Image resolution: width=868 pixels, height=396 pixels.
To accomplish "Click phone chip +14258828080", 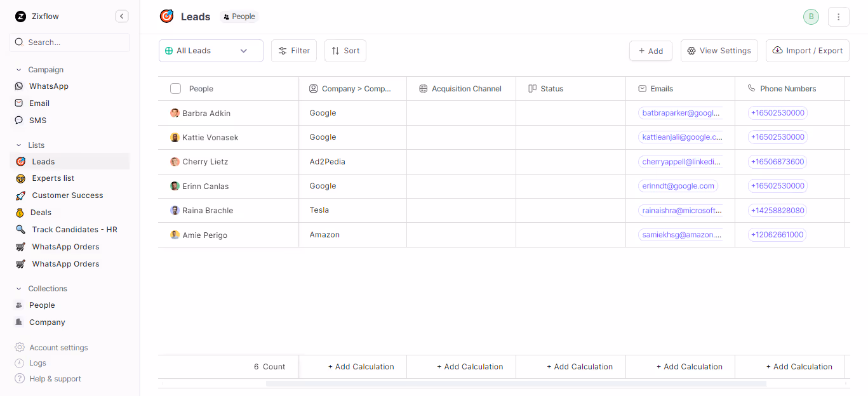I will coord(777,210).
